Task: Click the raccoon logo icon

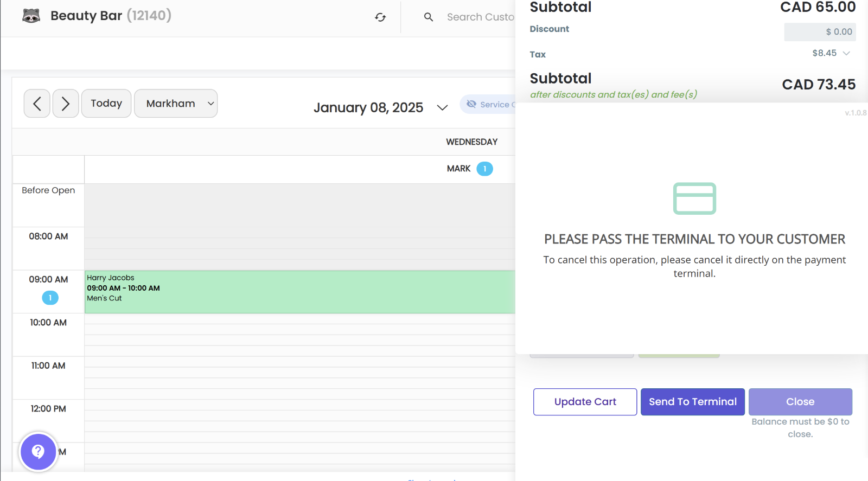Action: coord(31,16)
